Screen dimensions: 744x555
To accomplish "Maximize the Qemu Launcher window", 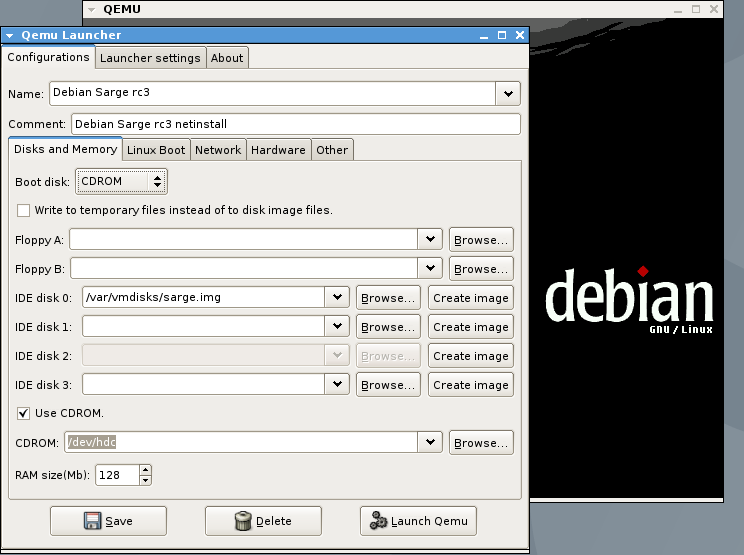I will coord(502,35).
